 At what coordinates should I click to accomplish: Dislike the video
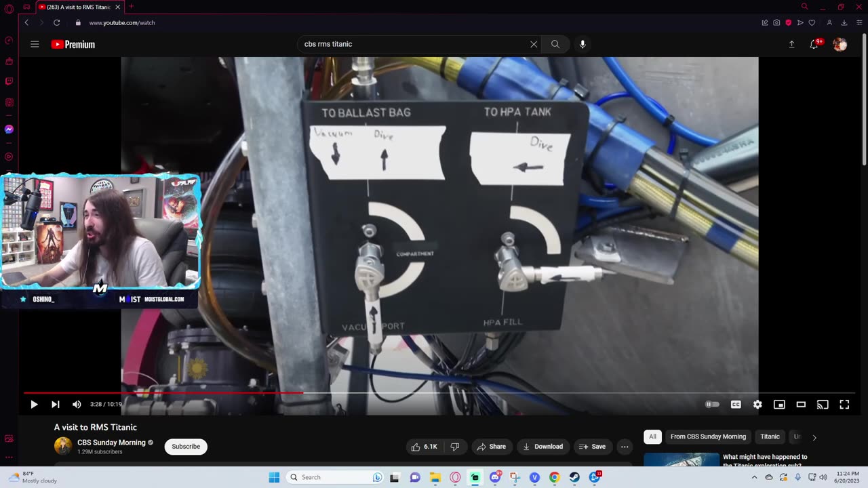point(455,447)
